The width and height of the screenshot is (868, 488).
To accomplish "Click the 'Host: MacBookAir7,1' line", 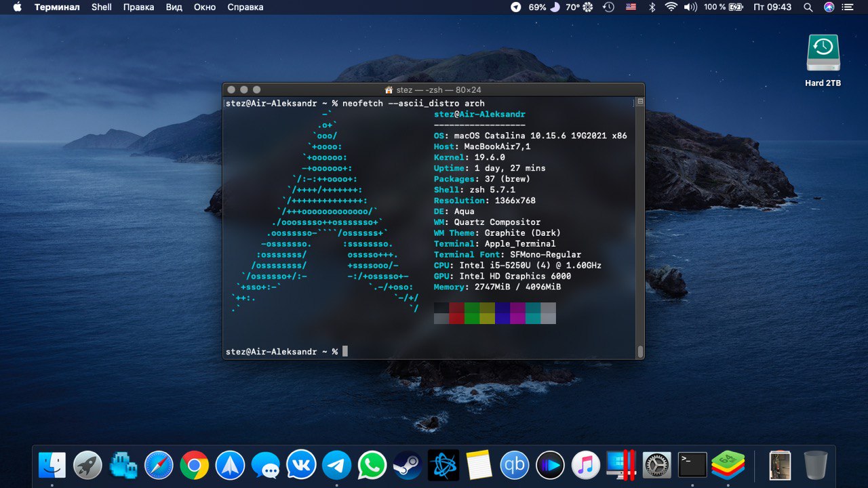I will pos(482,146).
